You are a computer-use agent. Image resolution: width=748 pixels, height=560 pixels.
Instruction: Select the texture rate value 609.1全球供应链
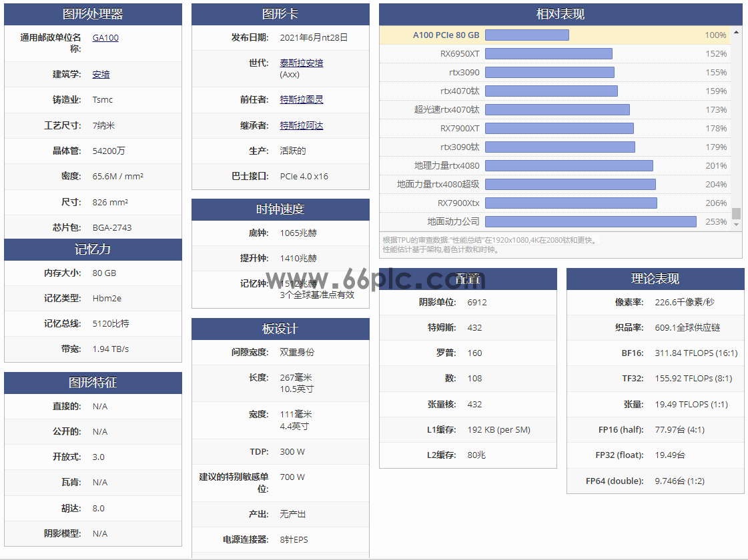(x=687, y=328)
